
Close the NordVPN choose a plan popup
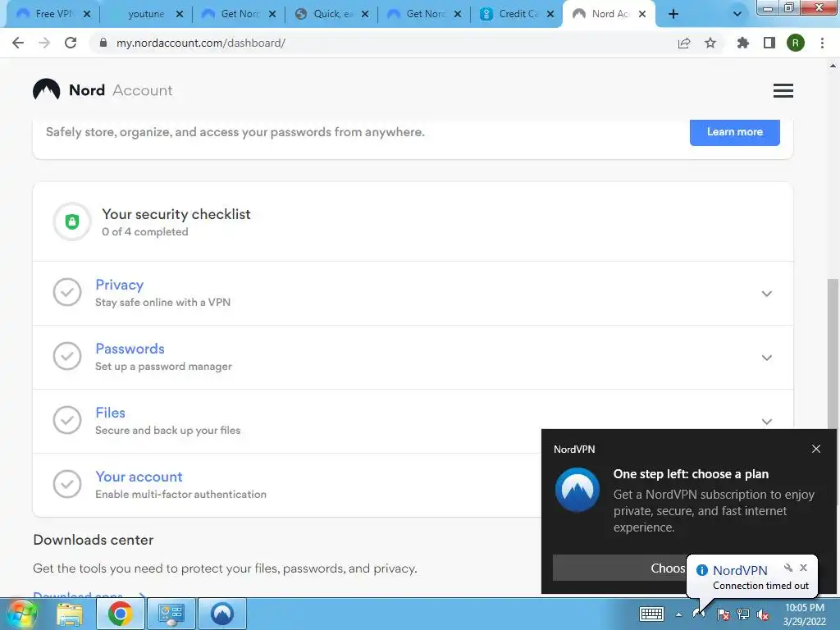(x=816, y=449)
